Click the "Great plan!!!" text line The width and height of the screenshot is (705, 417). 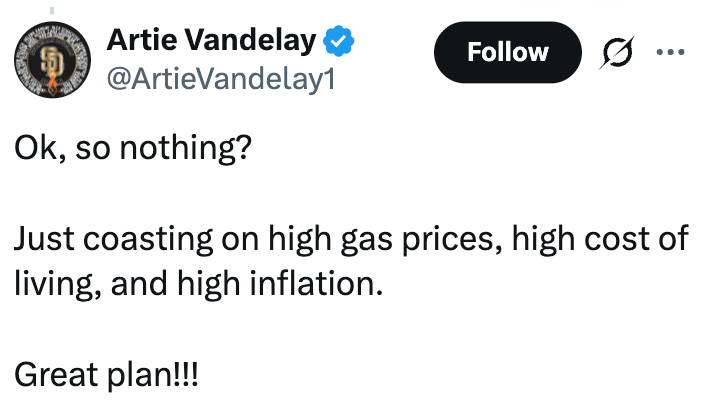[x=107, y=375]
